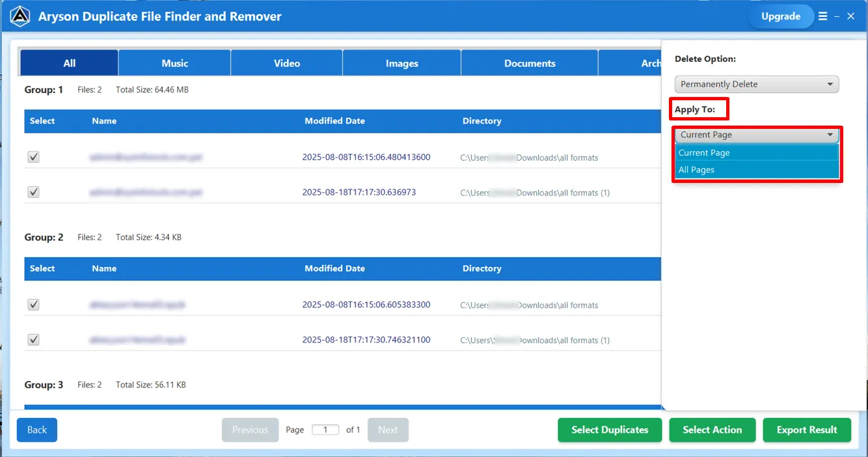Expand the Apply To dropdown
The height and width of the screenshot is (457, 868).
[756, 135]
